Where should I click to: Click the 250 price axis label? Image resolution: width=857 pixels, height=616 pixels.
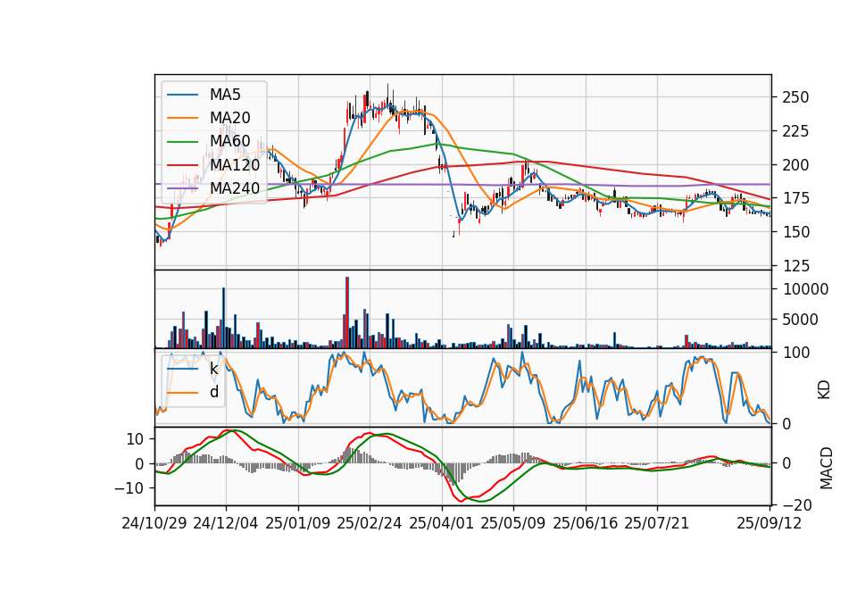[x=795, y=97]
